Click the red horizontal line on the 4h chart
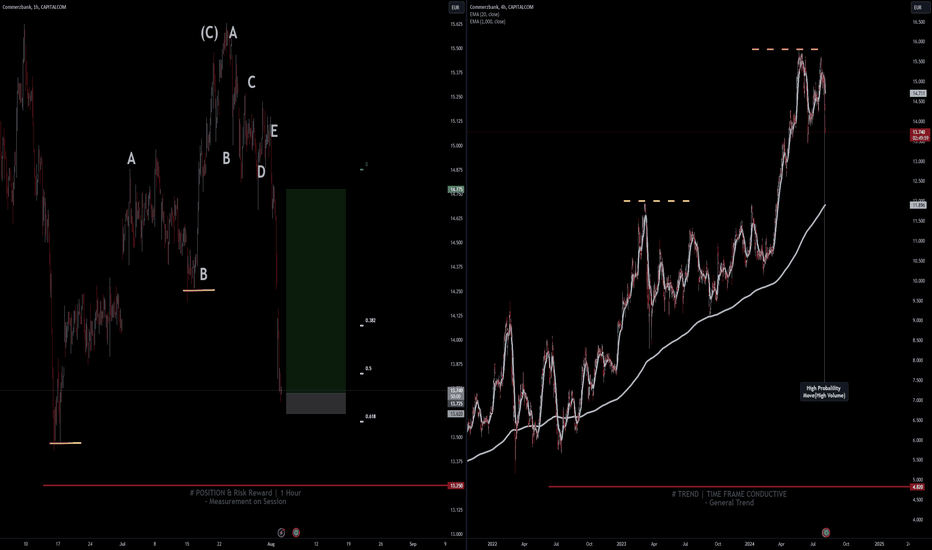The height and width of the screenshot is (550, 932). [729, 487]
